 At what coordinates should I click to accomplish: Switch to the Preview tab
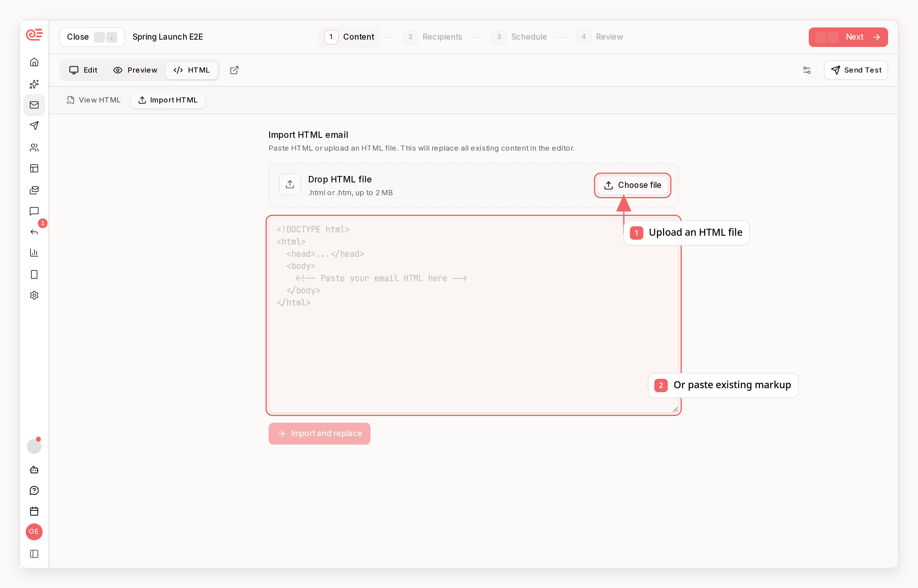[135, 70]
